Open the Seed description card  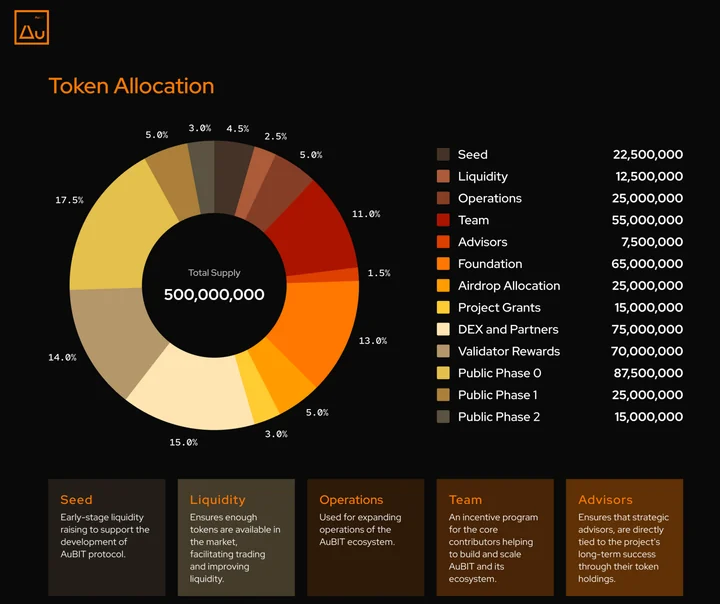107,537
